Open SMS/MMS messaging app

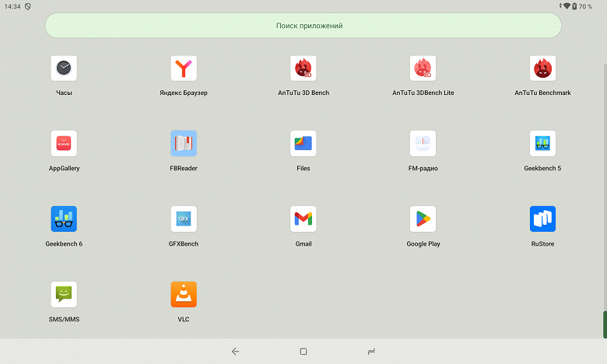64,294
